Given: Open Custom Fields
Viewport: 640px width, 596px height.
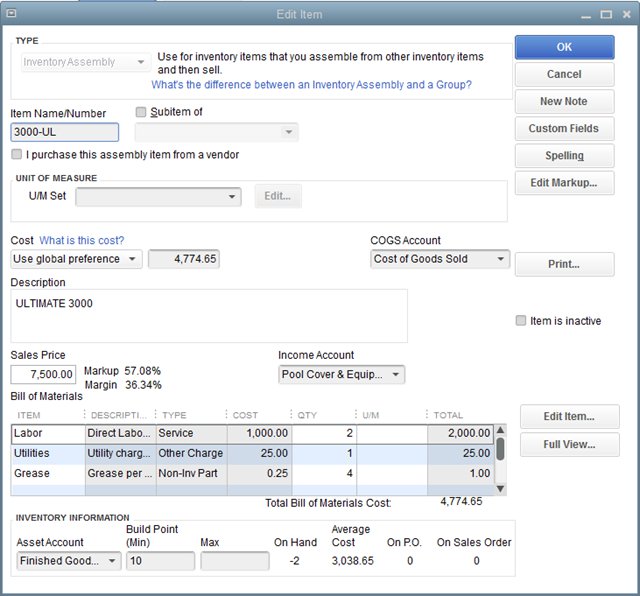Looking at the screenshot, I should (x=564, y=128).
